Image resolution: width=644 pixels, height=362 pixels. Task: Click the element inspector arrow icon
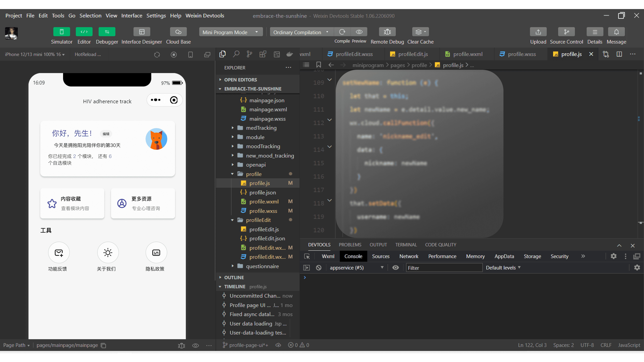click(x=307, y=256)
